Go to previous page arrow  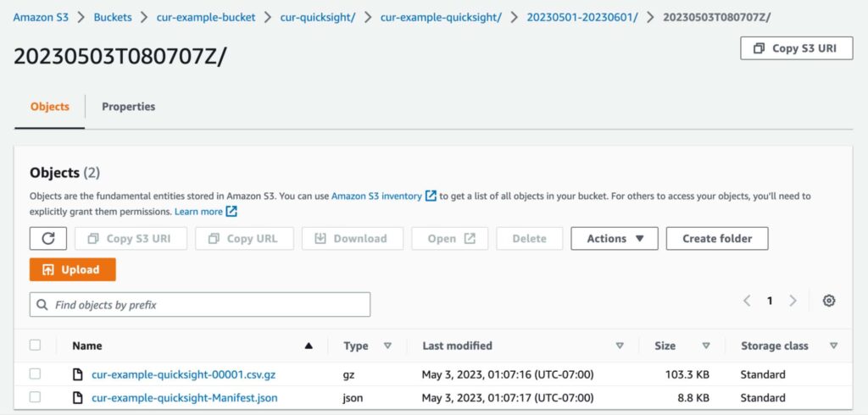point(747,301)
